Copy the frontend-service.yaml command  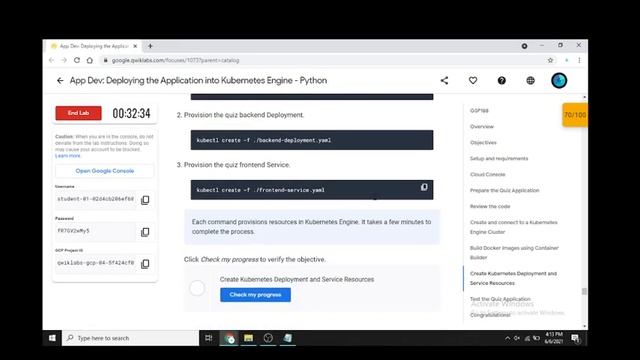point(424,187)
